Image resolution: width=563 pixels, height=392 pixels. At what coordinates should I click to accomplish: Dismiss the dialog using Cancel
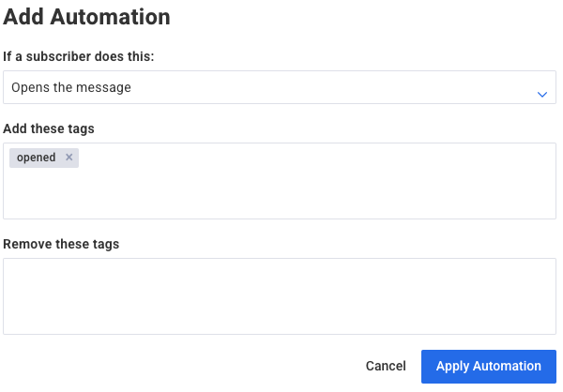coord(386,366)
